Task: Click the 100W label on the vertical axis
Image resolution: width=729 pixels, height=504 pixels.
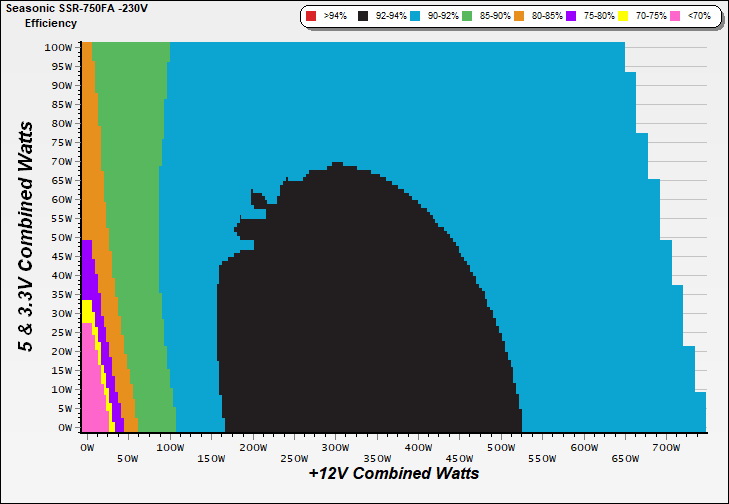Action: pyautogui.click(x=58, y=47)
